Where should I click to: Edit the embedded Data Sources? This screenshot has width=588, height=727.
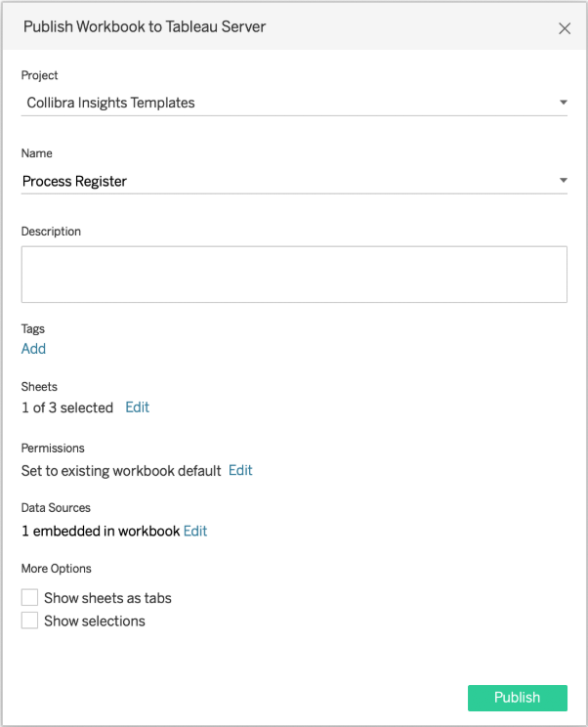pos(195,531)
